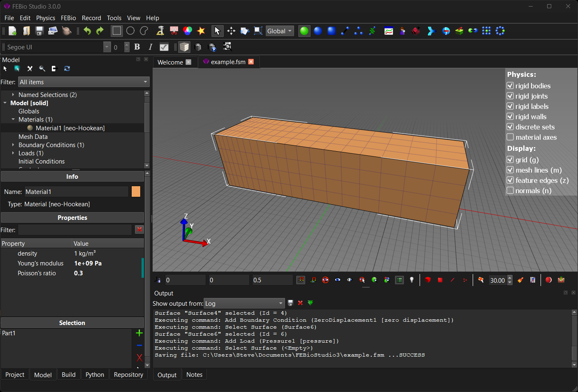The image size is (578, 392).
Task: Expand the Named Selections (2) node
Action: pyautogui.click(x=13, y=95)
